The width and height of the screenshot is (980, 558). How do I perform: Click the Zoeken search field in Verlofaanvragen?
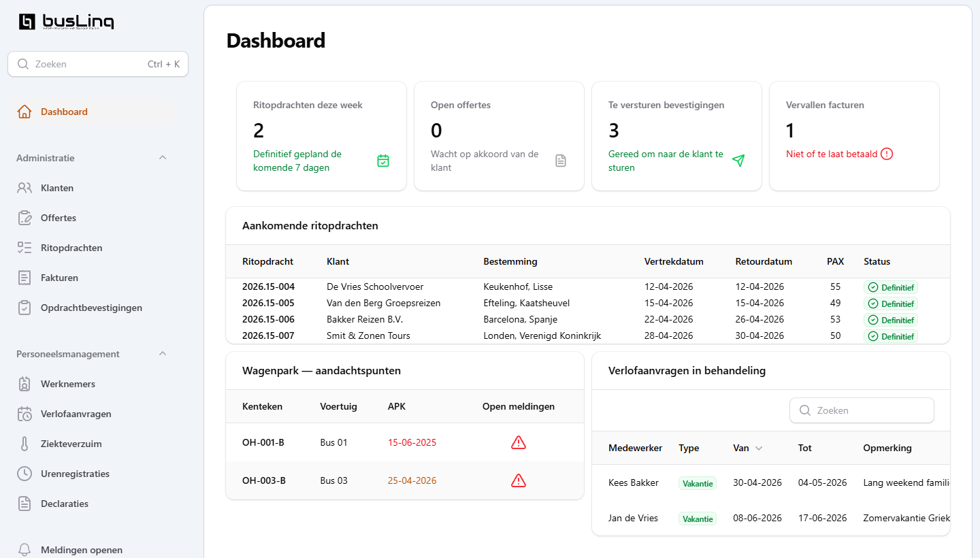click(862, 410)
